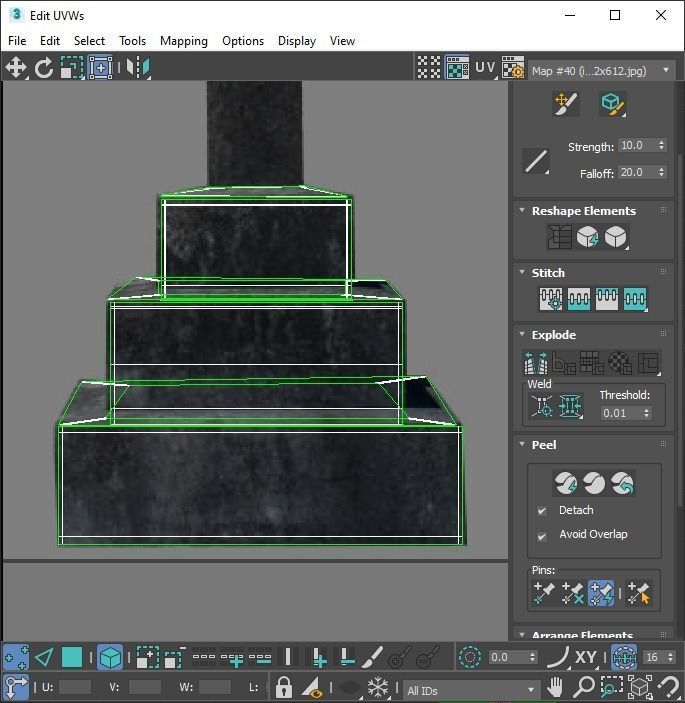685x703 pixels.
Task: Collapse the Explode rollout
Action: 522,334
